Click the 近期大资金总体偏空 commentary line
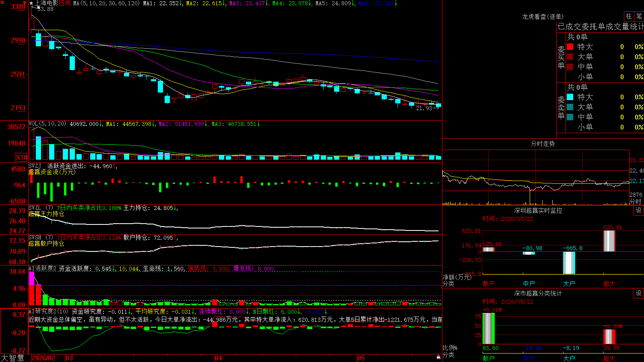Screen dimensions: 644x362 coord(235,319)
